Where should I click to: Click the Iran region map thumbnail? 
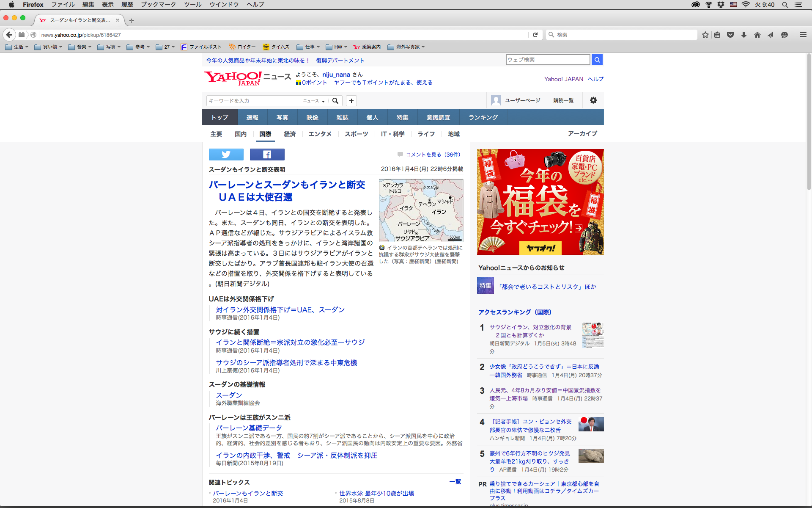pos(421,210)
